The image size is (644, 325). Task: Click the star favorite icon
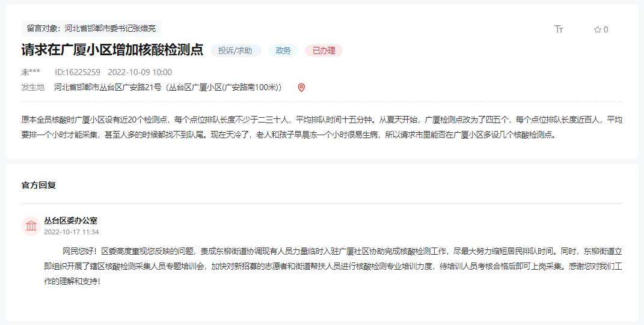598,29
